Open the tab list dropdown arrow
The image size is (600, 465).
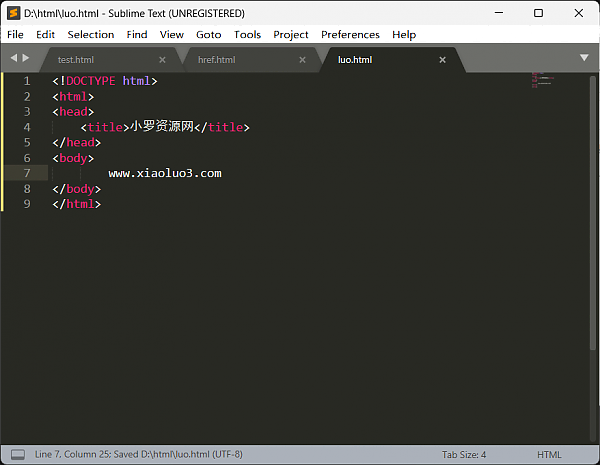(x=584, y=58)
